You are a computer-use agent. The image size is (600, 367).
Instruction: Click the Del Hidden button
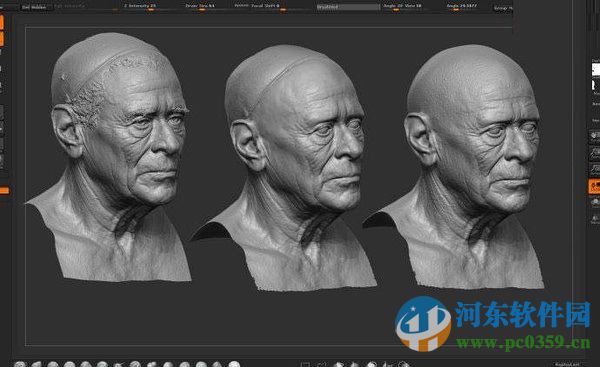coord(36,7)
